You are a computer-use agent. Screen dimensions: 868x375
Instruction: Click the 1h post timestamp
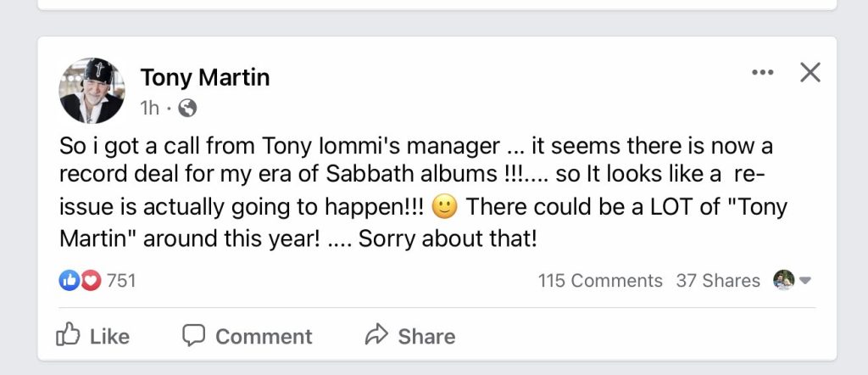(x=149, y=108)
